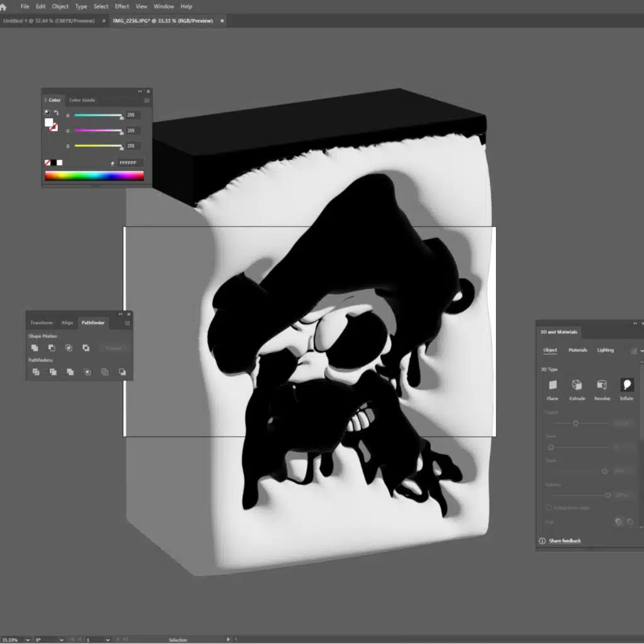Viewport: 644px width, 644px height.
Task: Pick the Revolve 3D type icon
Action: [602, 385]
